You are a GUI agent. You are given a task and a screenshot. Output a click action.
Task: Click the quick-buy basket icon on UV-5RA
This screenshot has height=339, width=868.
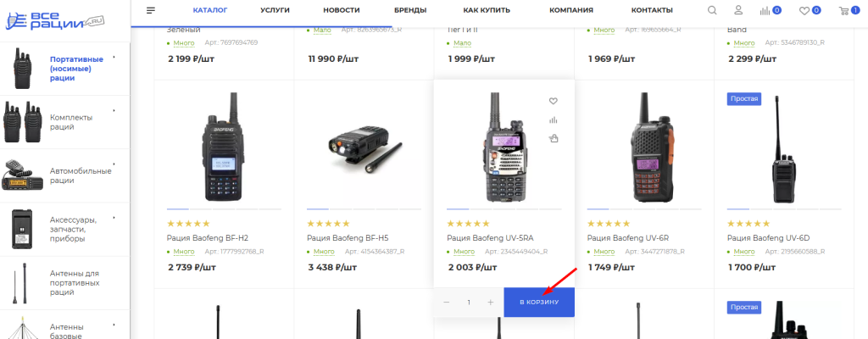coord(554,138)
